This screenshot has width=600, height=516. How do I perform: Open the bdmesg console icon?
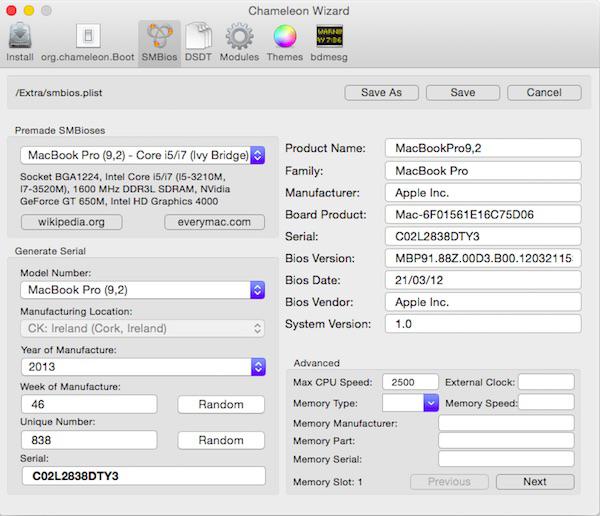click(329, 42)
